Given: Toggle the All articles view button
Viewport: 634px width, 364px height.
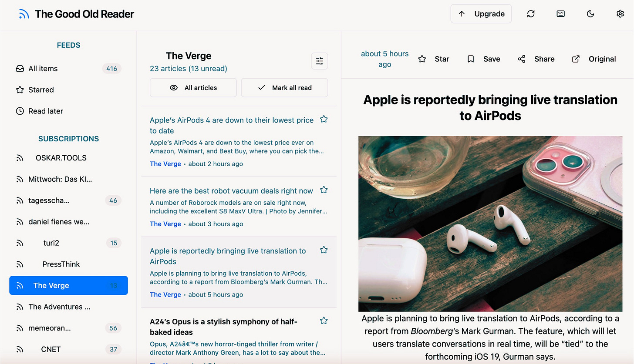Looking at the screenshot, I should coord(193,88).
